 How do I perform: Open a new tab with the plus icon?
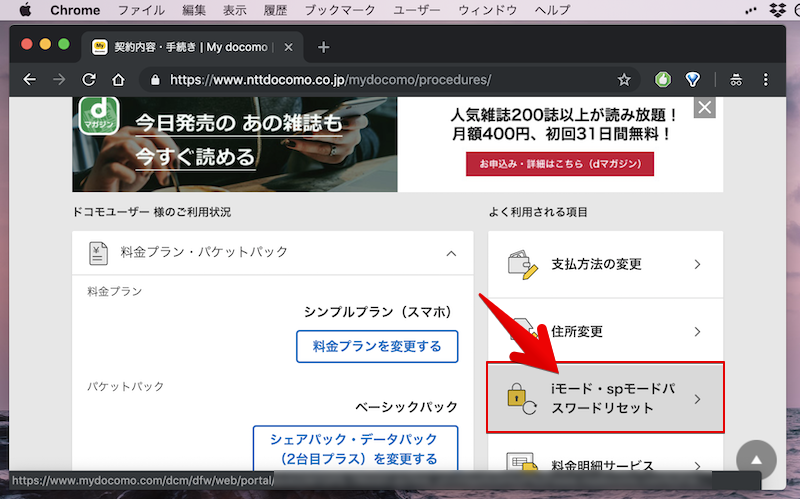click(x=323, y=47)
